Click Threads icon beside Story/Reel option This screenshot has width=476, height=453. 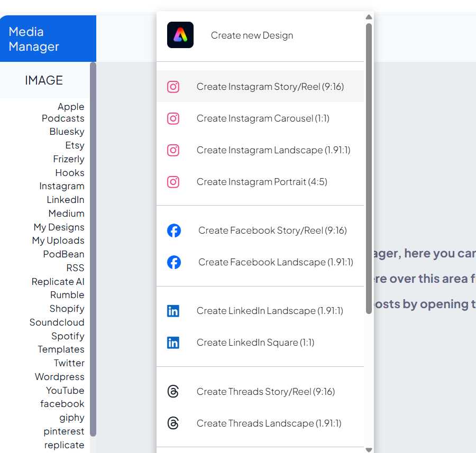coord(173,391)
